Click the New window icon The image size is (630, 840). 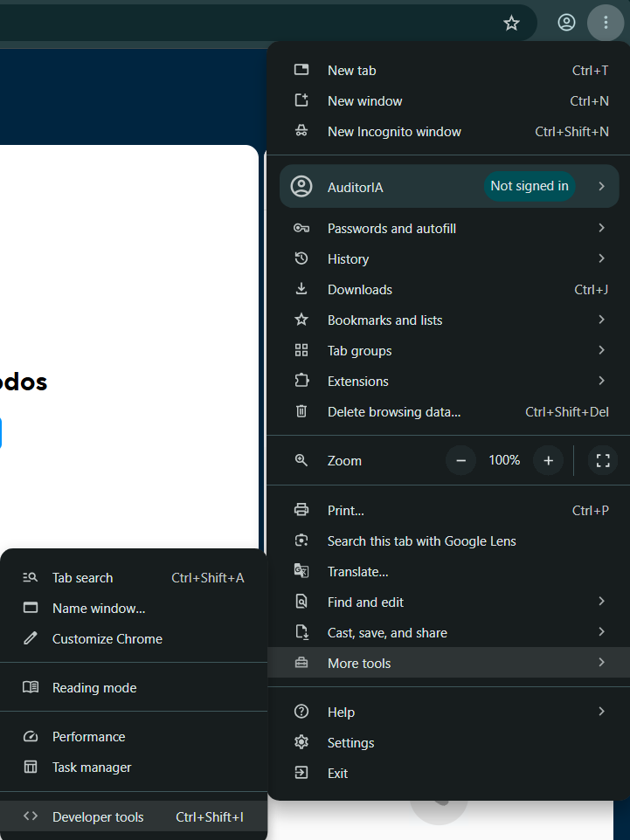pos(301,100)
